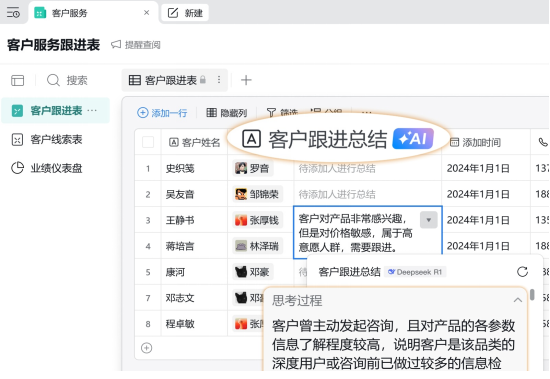550x379 pixels.
Task: Click the summary text 客户对产品非常感兴趣
Action: click(352, 219)
